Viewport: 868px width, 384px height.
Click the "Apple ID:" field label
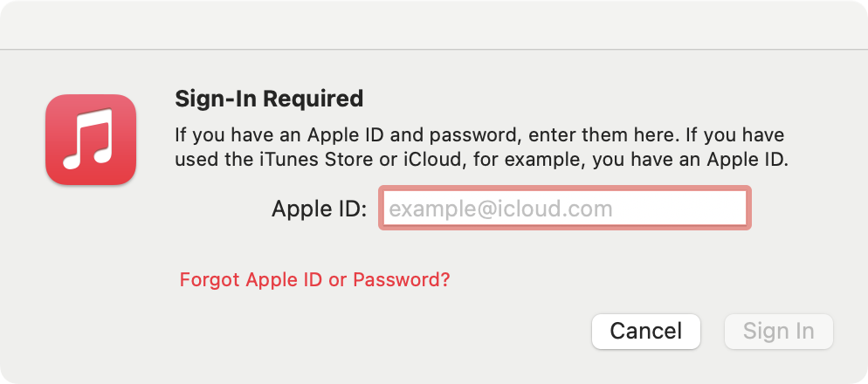point(319,209)
